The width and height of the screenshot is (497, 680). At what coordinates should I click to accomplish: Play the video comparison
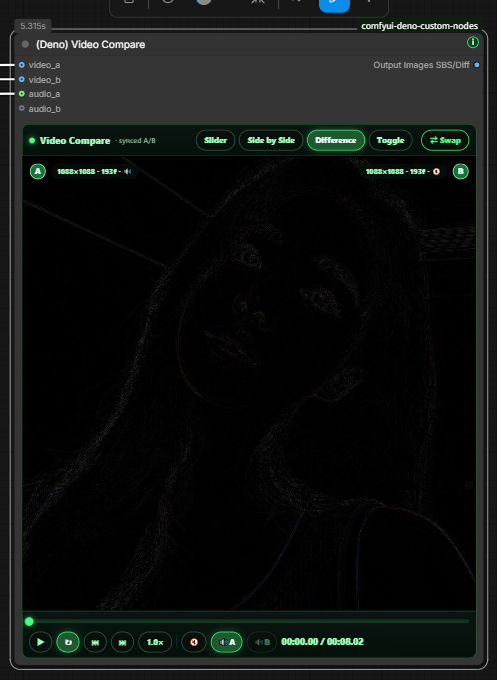click(40, 642)
